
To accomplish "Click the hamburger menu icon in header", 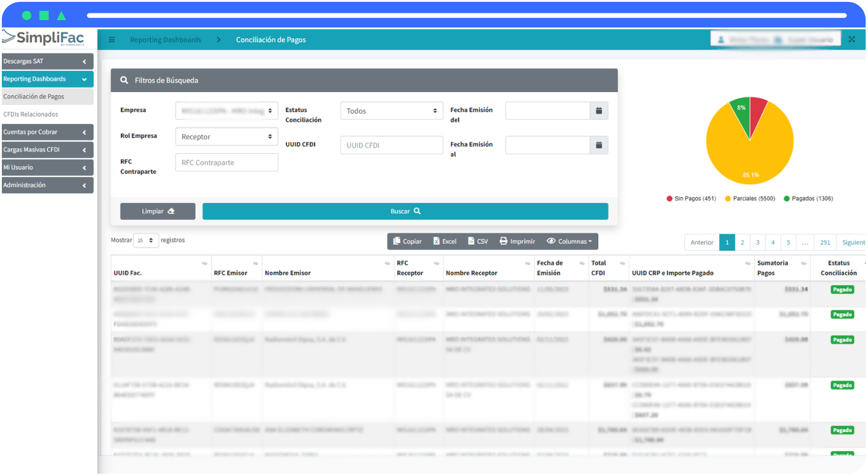I will click(x=112, y=40).
